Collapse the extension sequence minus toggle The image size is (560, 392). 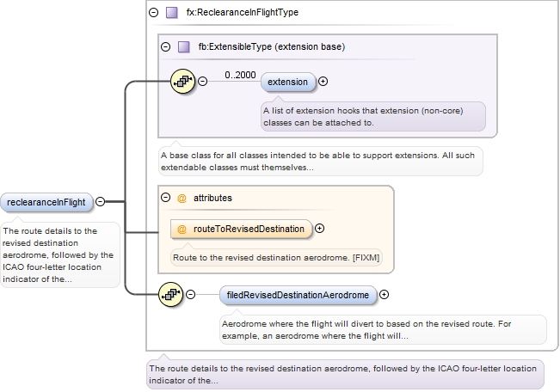203,82
